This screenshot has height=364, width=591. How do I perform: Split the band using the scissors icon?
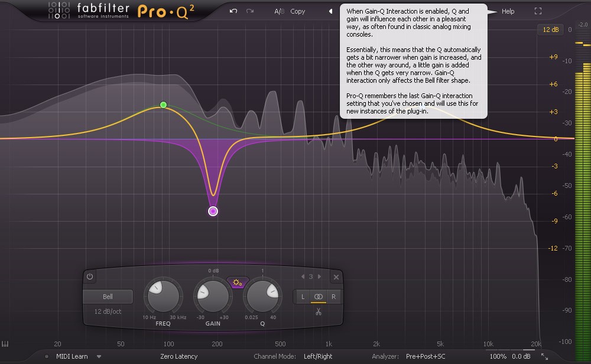pos(319,311)
